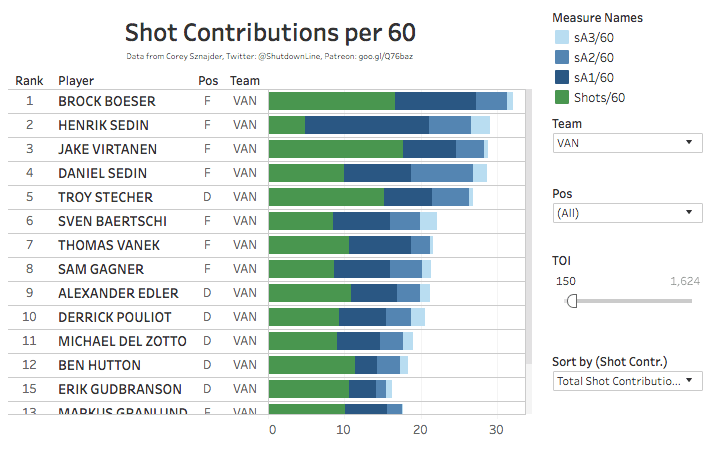Click Jake Virtanen's green shots bar
Viewport: 713px width, 453px height.
click(x=336, y=149)
